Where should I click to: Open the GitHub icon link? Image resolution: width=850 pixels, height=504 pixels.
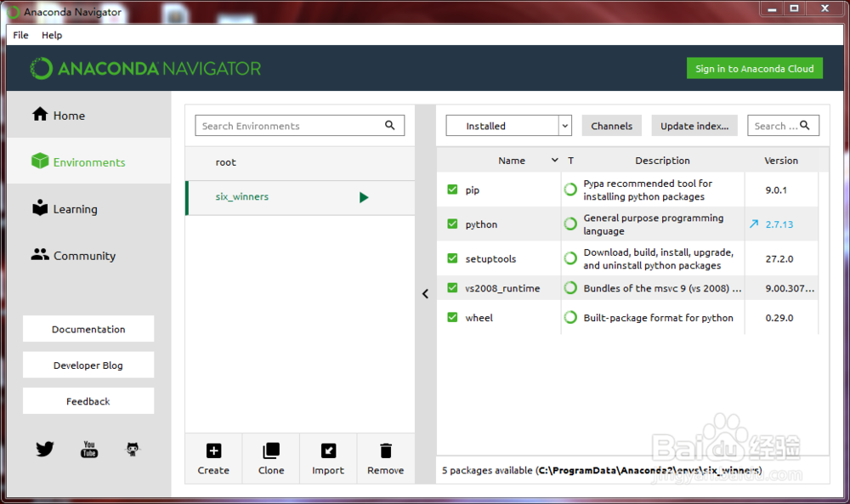click(x=133, y=449)
